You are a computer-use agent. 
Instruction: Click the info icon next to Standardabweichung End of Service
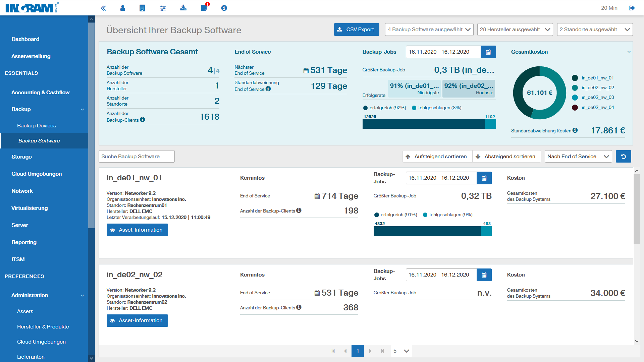(268, 89)
